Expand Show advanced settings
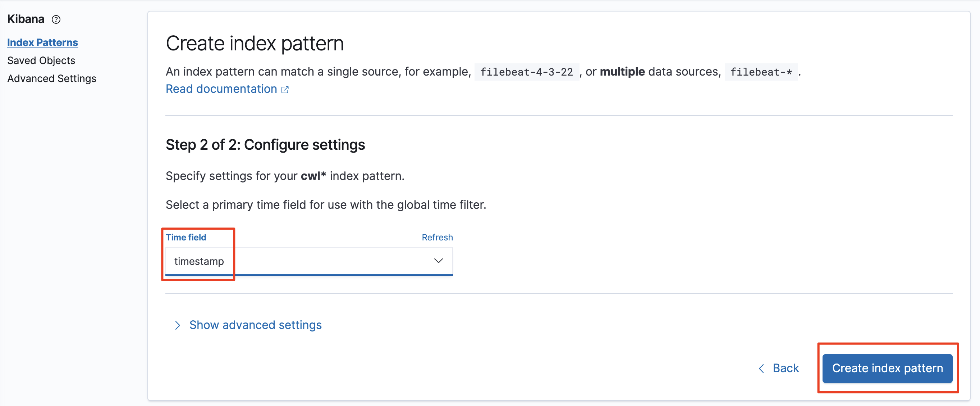Screen dimensions: 980x406 (255, 325)
